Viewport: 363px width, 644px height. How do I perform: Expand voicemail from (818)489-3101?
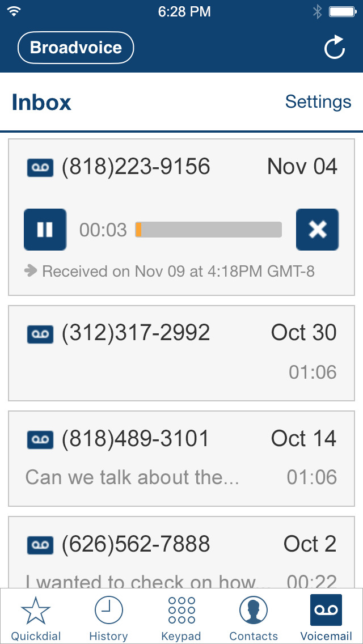181,459
